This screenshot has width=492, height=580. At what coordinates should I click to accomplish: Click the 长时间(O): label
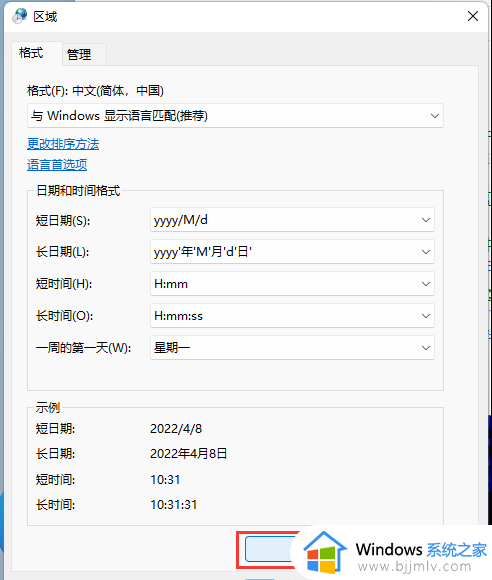[x=64, y=316]
